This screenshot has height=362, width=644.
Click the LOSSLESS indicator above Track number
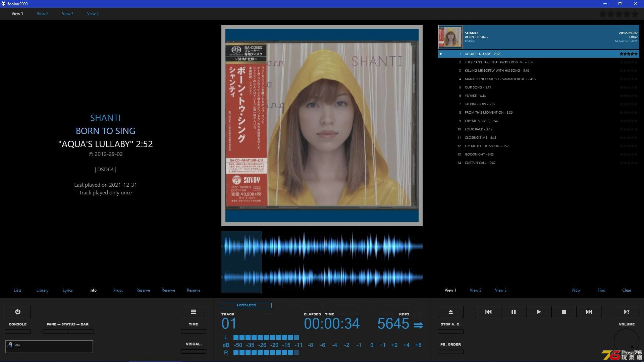pos(247,305)
